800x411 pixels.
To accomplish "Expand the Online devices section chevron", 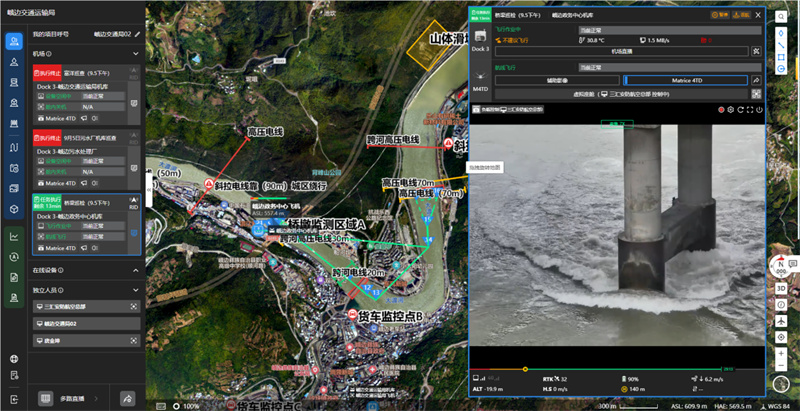I will (136, 270).
